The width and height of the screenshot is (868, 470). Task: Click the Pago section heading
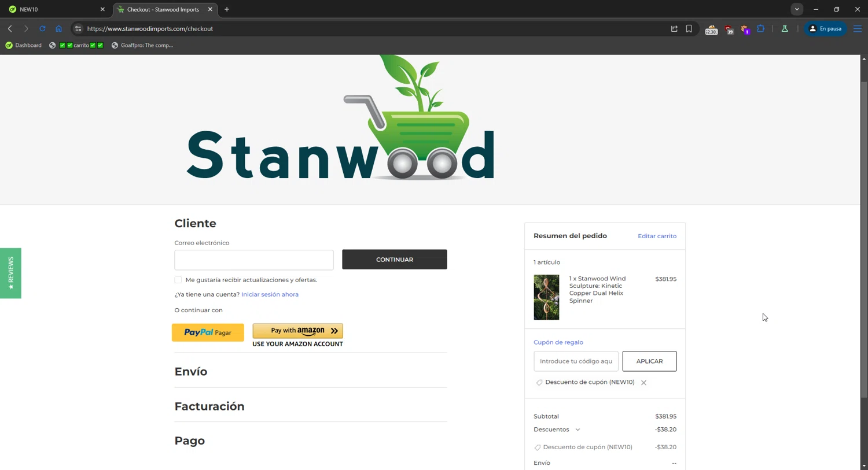(x=190, y=441)
